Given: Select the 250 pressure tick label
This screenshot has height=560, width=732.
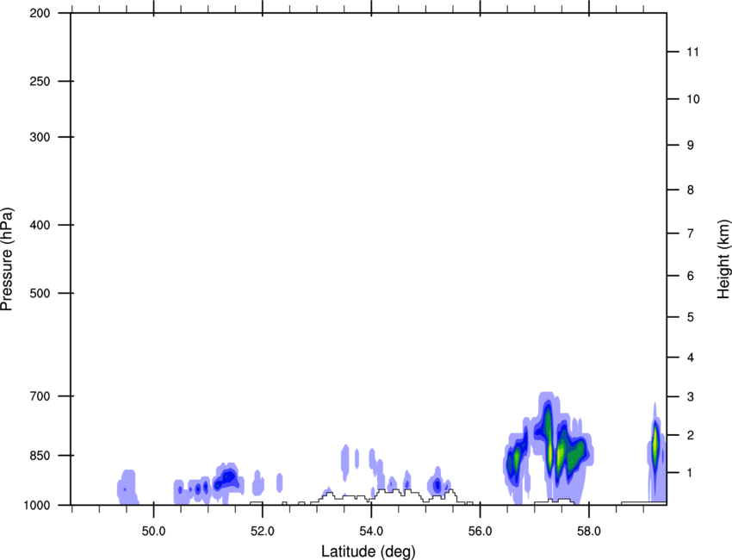Looking at the screenshot, I should [x=40, y=81].
